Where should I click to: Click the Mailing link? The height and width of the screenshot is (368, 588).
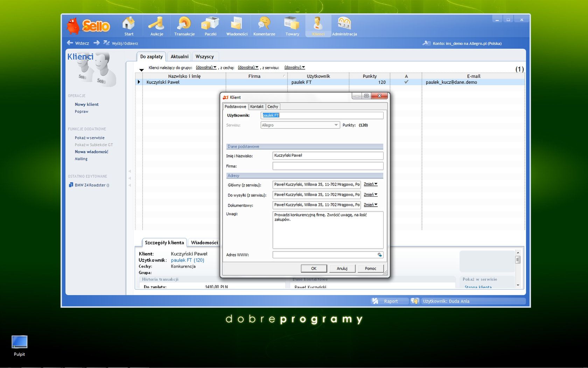pos(81,159)
